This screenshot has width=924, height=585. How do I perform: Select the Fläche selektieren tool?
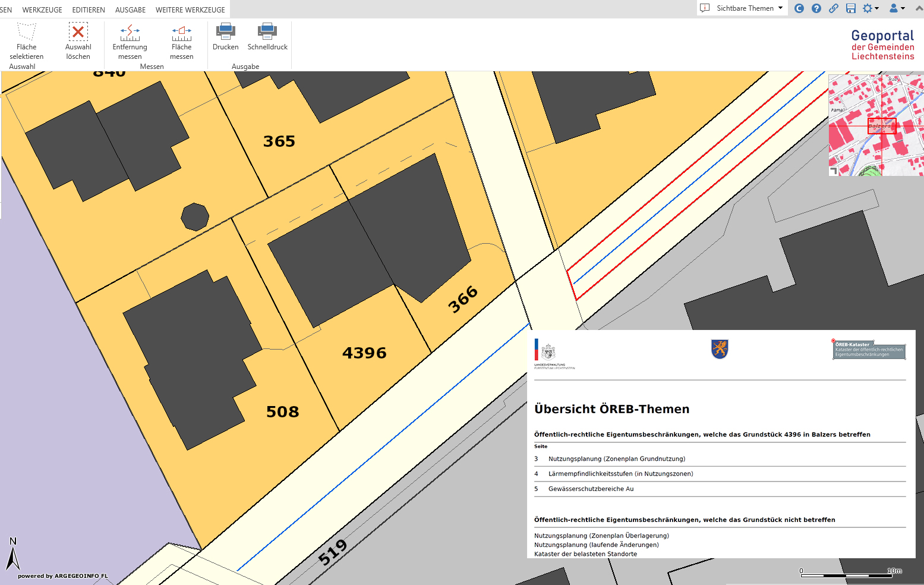pyautogui.click(x=26, y=41)
